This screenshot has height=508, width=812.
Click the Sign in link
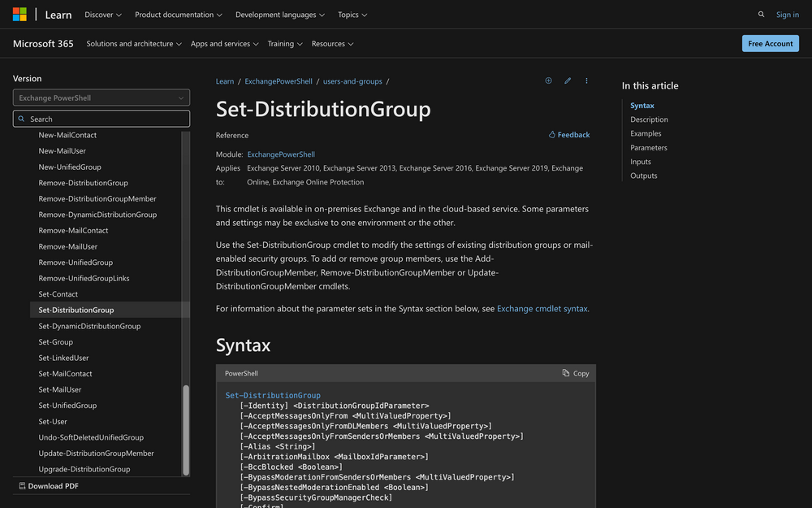[x=787, y=15]
